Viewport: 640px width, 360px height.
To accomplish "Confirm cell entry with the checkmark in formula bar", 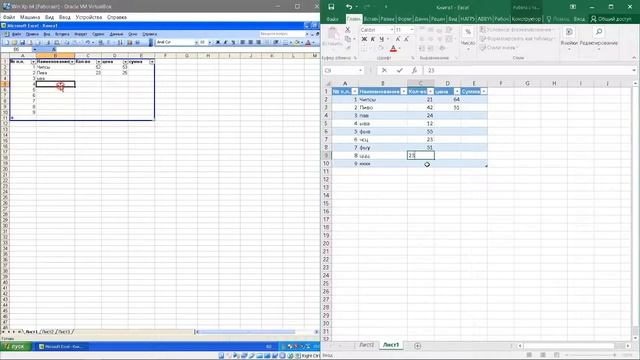I will pyautogui.click(x=399, y=70).
